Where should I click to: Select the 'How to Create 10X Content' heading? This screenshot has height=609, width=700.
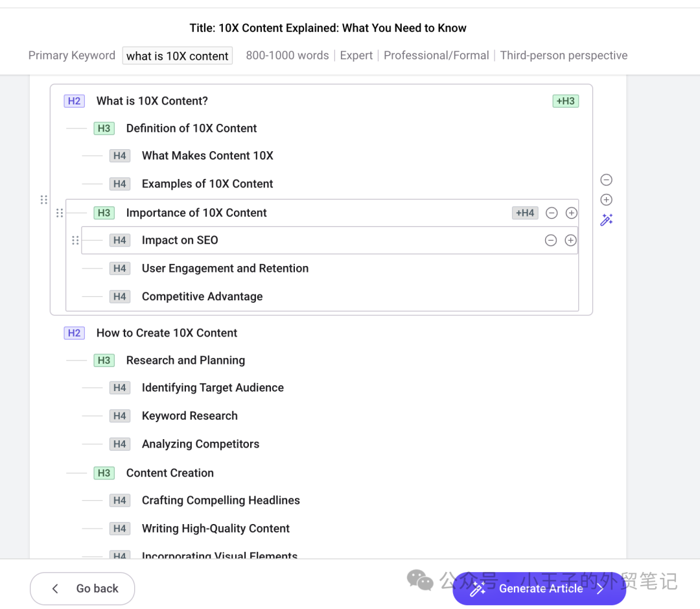(167, 333)
